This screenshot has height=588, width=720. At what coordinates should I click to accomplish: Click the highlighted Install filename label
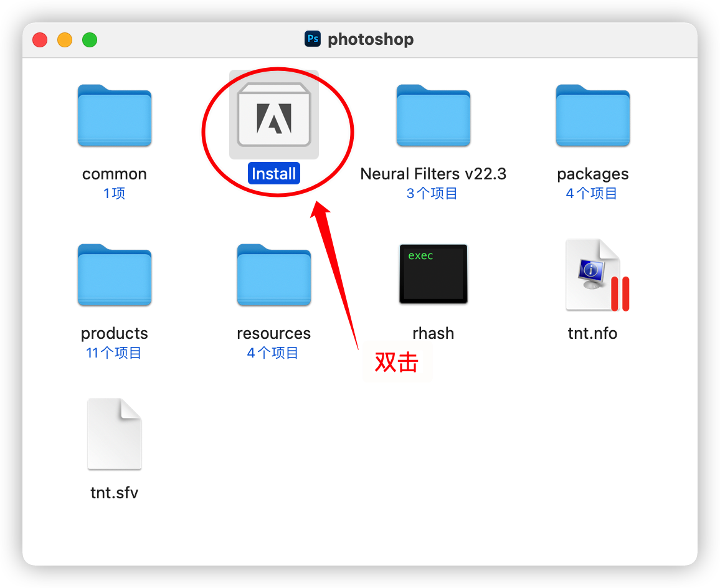point(273,173)
